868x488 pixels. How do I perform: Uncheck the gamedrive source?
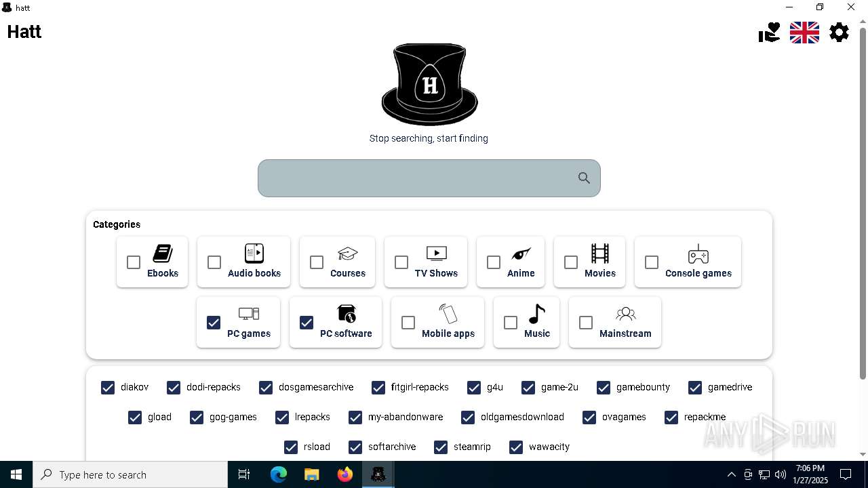[695, 387]
